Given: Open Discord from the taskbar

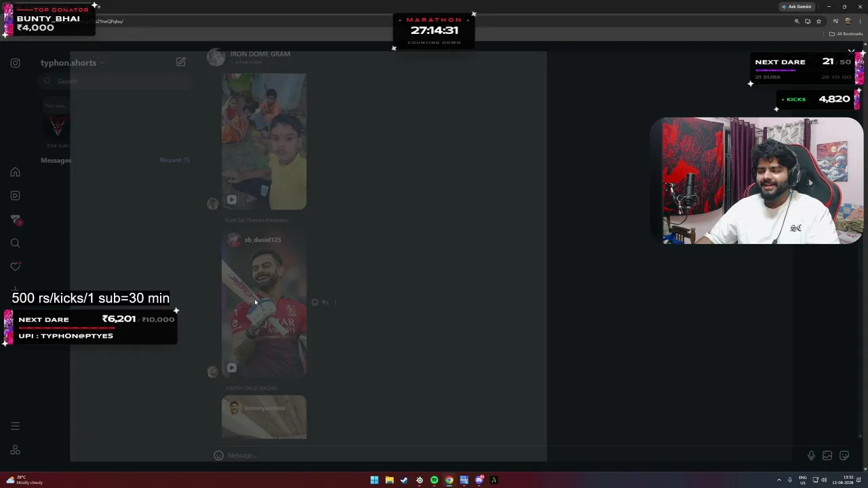Looking at the screenshot, I should tap(479, 480).
